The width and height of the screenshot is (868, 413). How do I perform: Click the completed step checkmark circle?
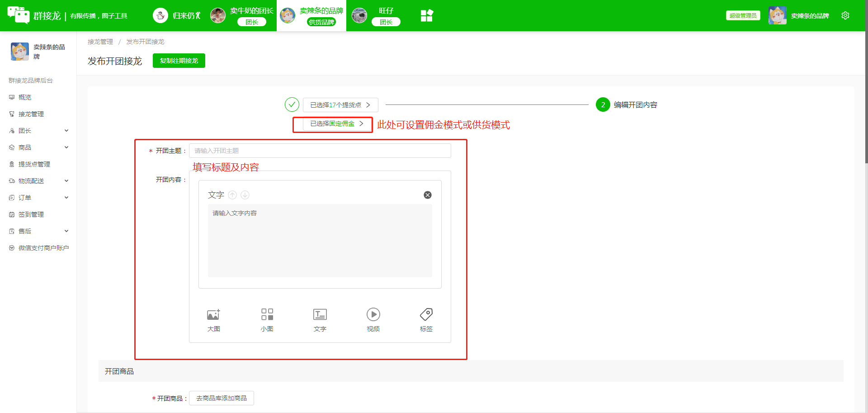(292, 104)
